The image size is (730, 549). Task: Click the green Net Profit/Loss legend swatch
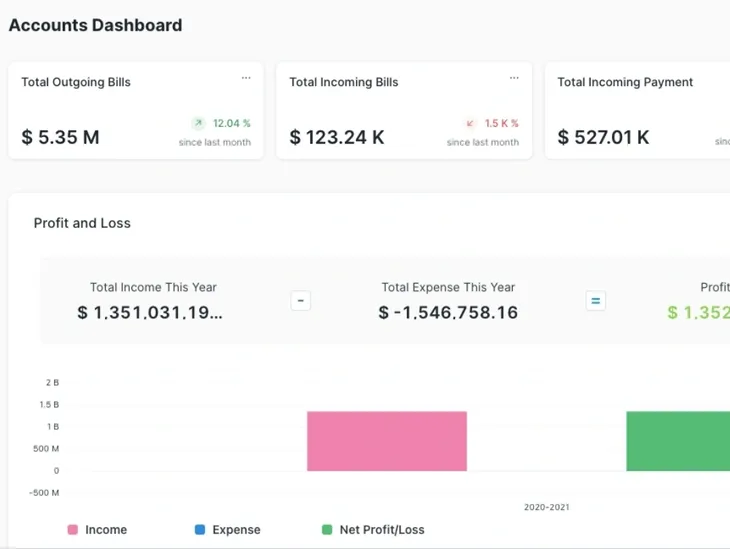click(x=327, y=529)
